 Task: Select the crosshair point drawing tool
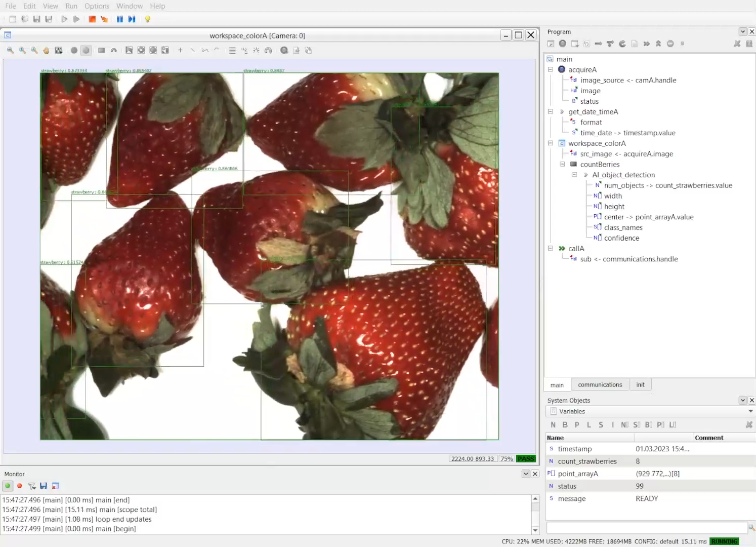point(180,50)
